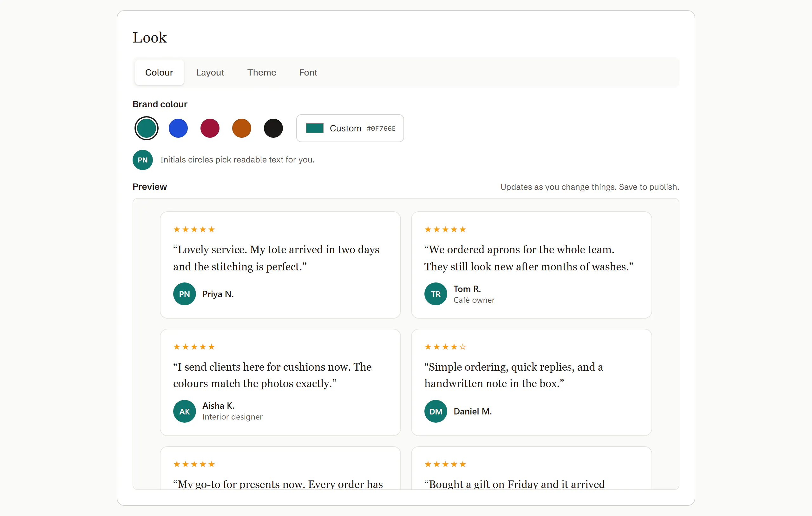
Task: Click the 'Lovely service' review quote
Action: point(276,258)
